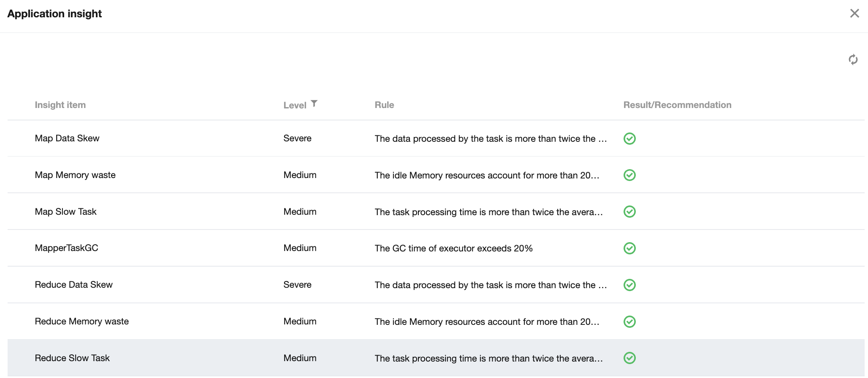This screenshot has height=378, width=868.
Task: Click the green check for Map Slow Task
Action: [x=629, y=211]
